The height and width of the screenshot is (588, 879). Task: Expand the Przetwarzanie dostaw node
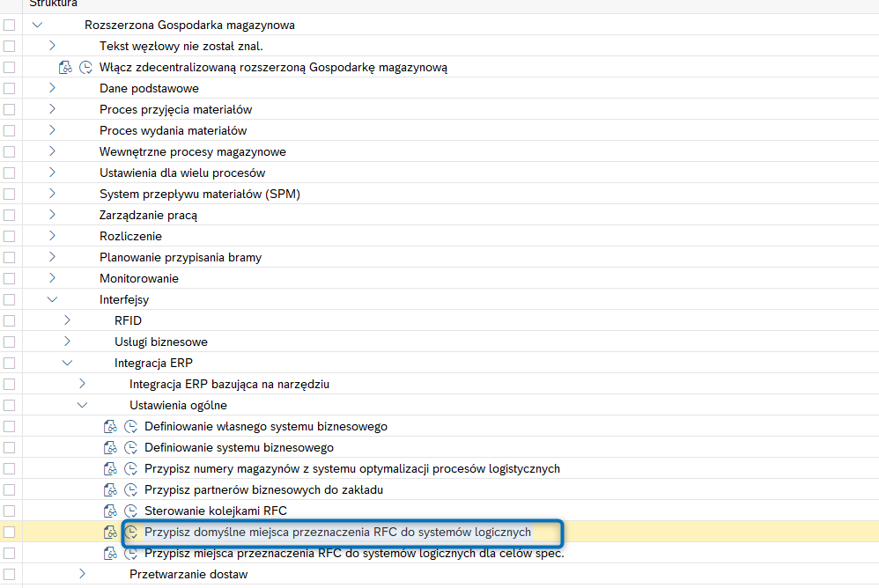83,574
